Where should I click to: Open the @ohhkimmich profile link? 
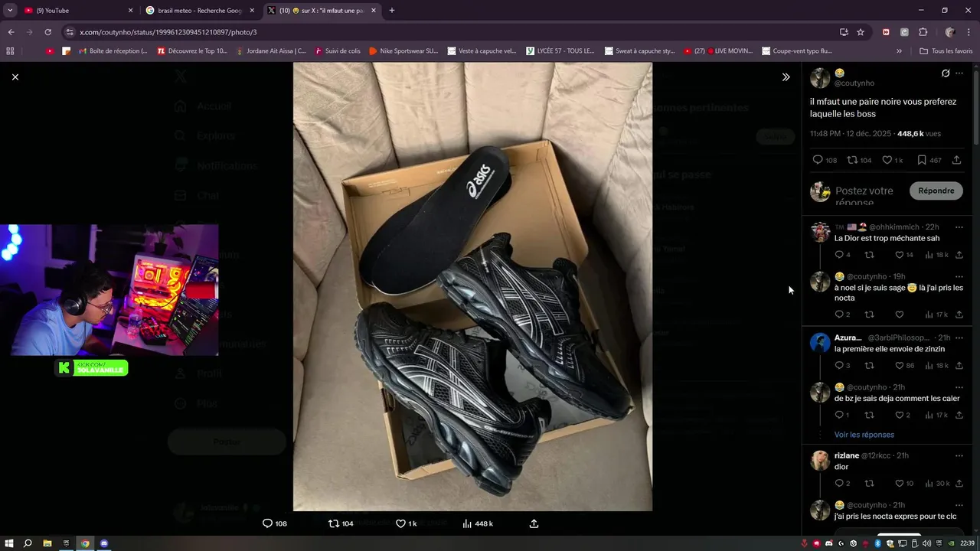pos(894,227)
